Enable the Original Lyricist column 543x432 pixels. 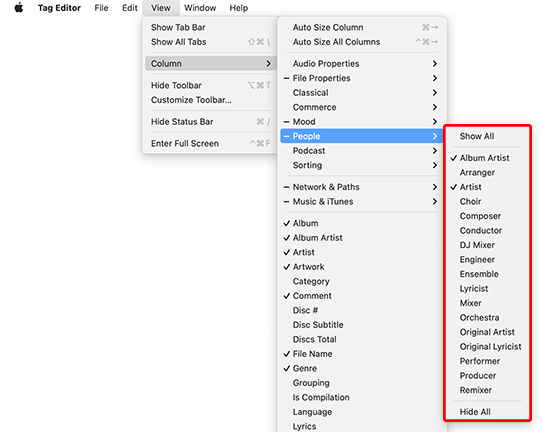(x=488, y=346)
